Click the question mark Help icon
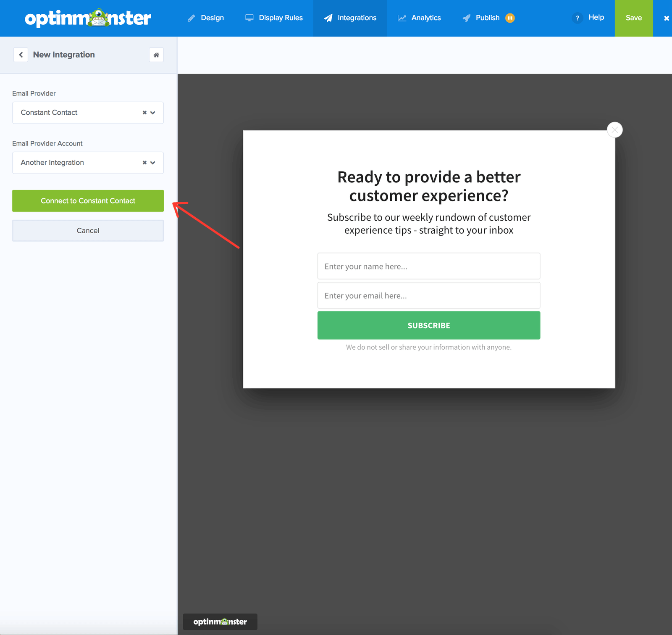 pyautogui.click(x=577, y=18)
